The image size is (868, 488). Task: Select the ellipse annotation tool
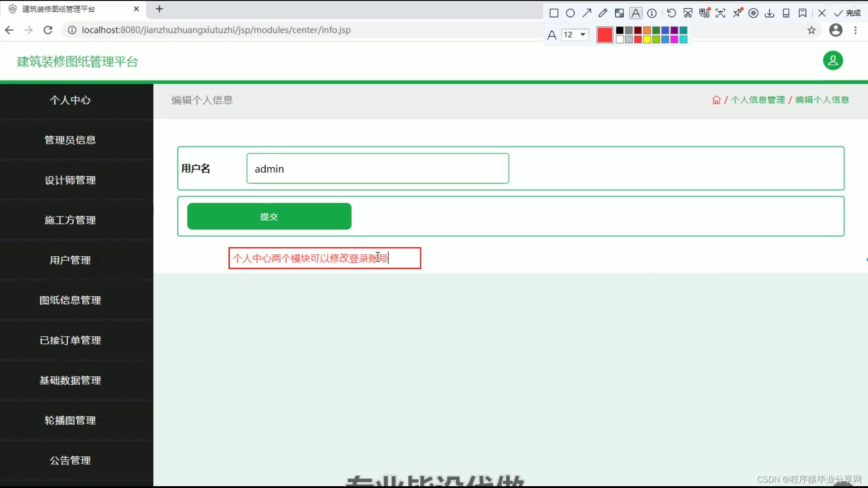(571, 13)
